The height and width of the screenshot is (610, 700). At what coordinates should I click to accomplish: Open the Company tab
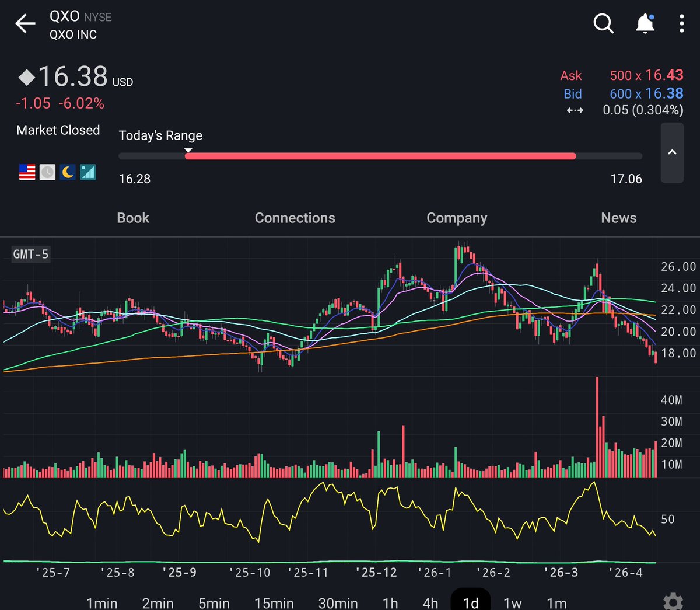457,218
